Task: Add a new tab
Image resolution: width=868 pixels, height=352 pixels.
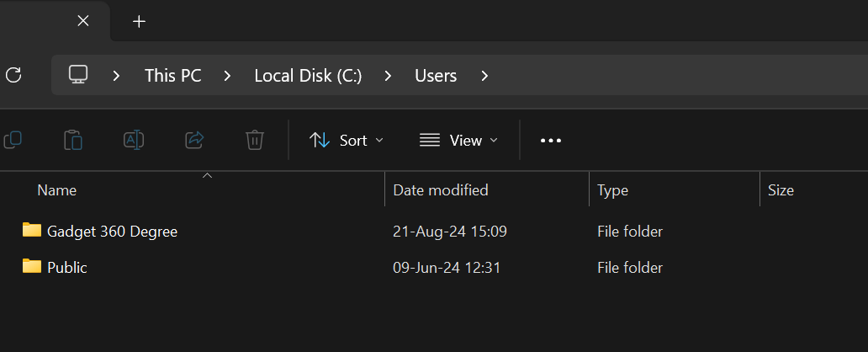Action: coord(140,21)
